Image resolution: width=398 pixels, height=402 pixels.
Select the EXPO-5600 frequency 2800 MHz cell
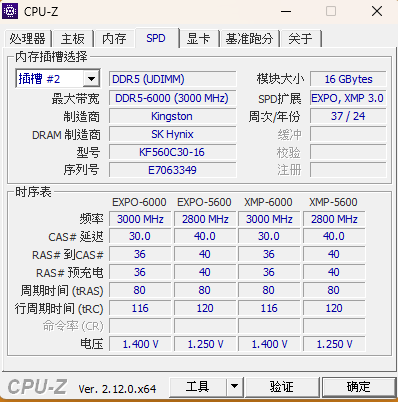(x=205, y=219)
